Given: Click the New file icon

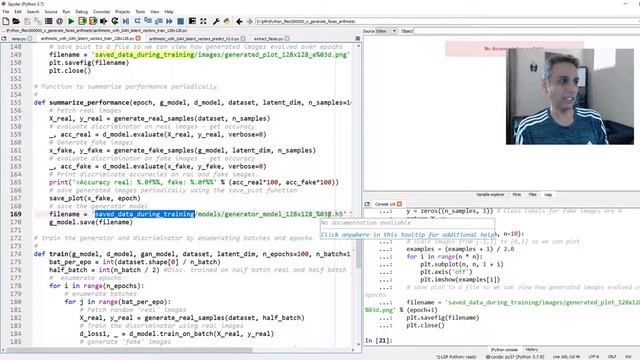Looking at the screenshot, I should click(x=6, y=21).
